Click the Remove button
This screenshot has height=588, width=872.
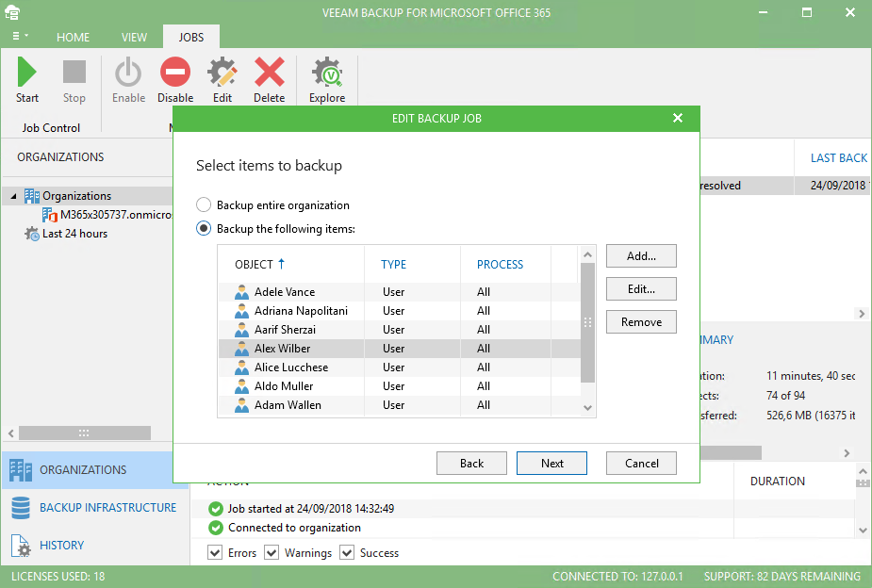tap(641, 321)
